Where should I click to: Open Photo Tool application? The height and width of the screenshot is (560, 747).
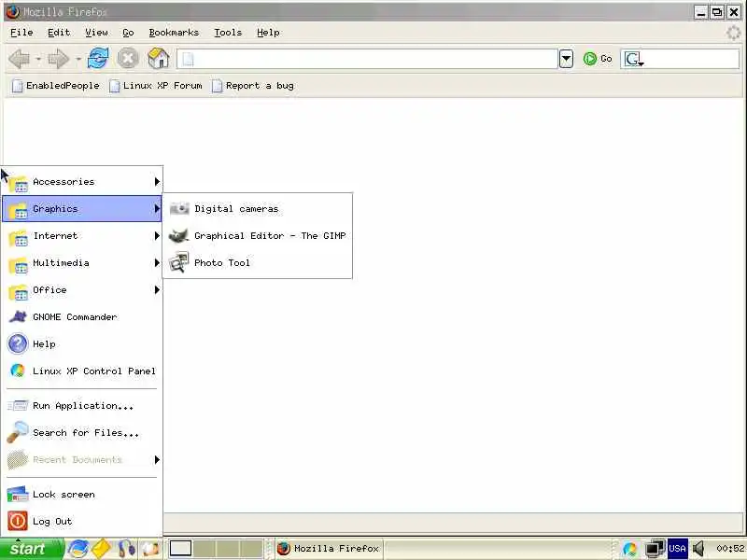258,263
